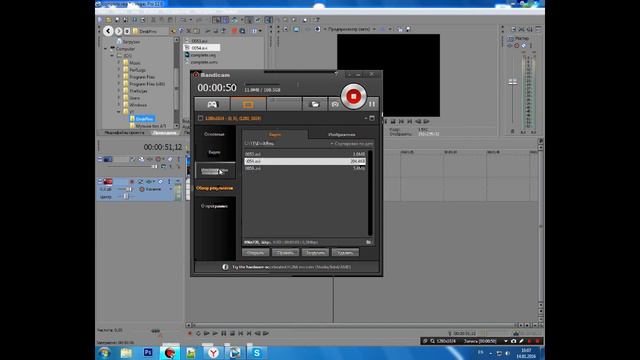Open Основные section in Bandicam sidebar
This screenshot has width=640, height=360.
point(214,134)
